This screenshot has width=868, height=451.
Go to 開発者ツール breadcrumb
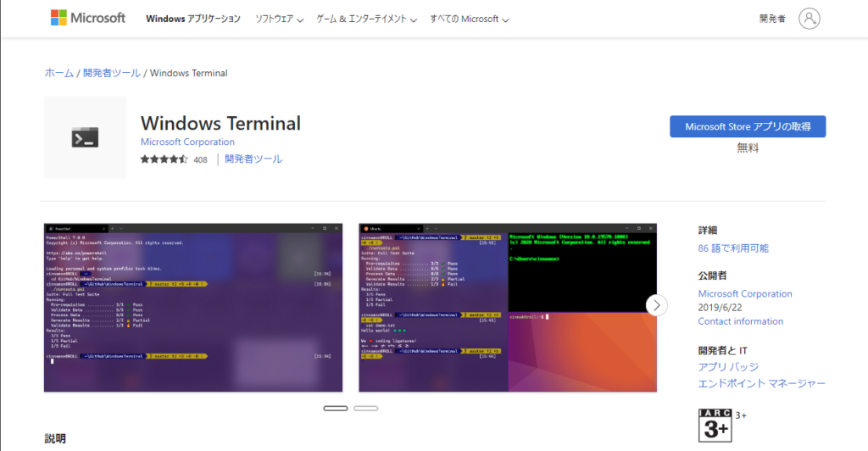[112, 73]
